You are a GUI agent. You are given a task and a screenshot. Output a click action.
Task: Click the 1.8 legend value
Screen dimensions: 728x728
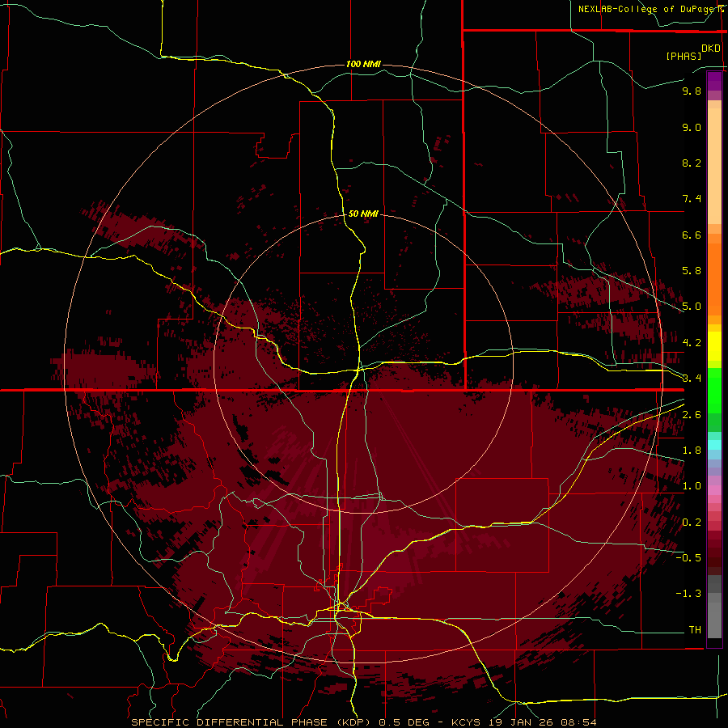click(x=692, y=451)
